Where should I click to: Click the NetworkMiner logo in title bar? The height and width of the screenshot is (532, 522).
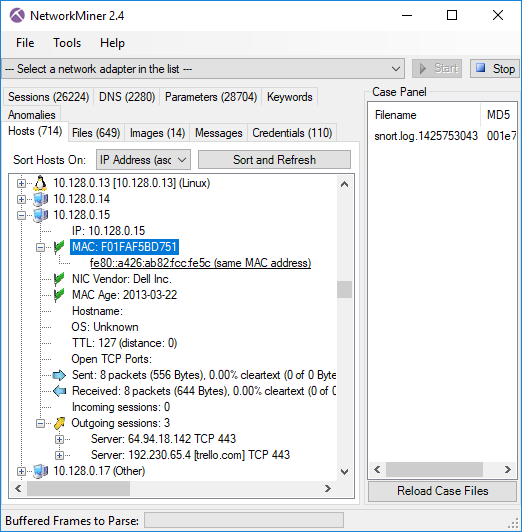point(17,16)
